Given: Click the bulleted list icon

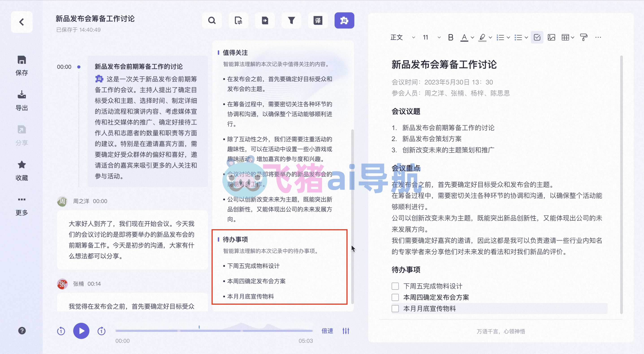Looking at the screenshot, I should coord(518,37).
